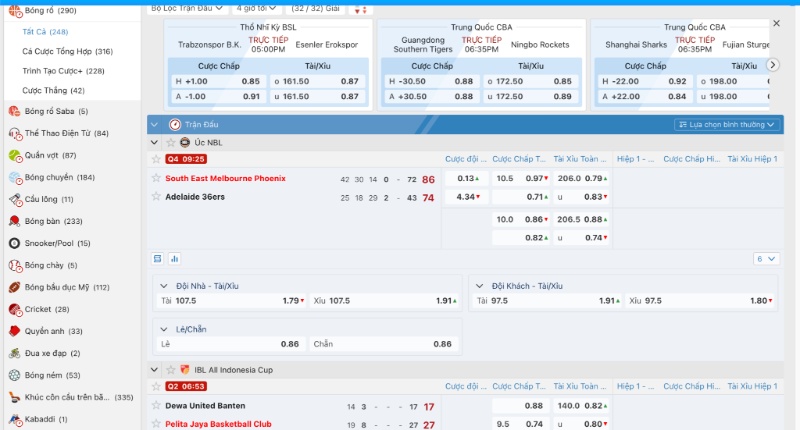Image resolution: width=800 pixels, height=430 pixels.
Task: Select the Quần vợt tennis icon
Action: point(15,156)
